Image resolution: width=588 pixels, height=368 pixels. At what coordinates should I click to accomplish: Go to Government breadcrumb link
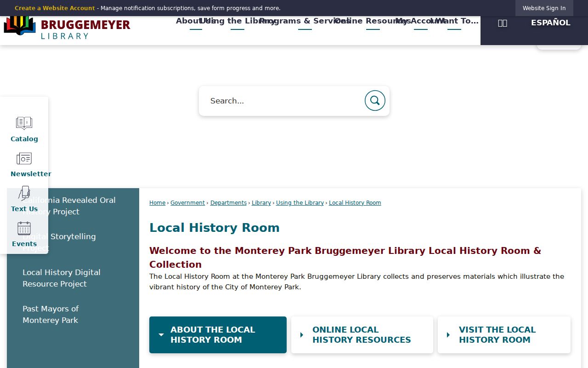pos(187,203)
